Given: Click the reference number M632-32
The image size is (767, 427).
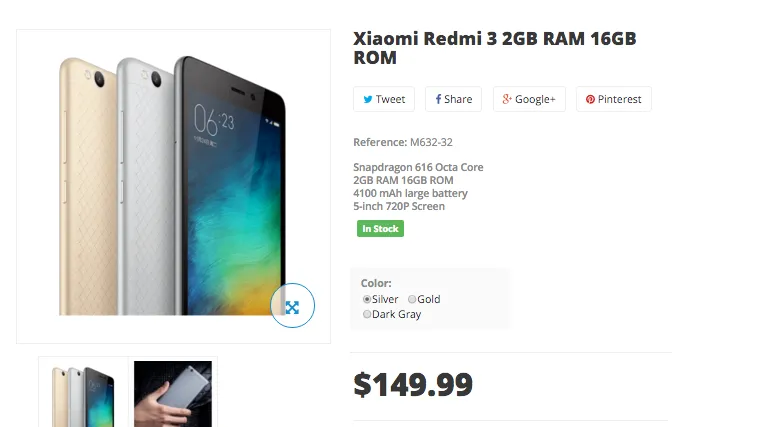Looking at the screenshot, I should point(431,142).
